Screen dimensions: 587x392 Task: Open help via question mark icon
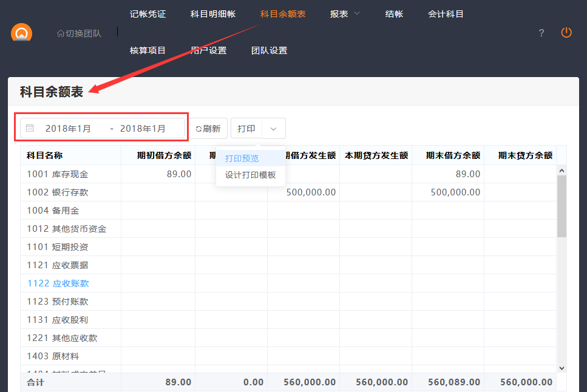point(541,33)
